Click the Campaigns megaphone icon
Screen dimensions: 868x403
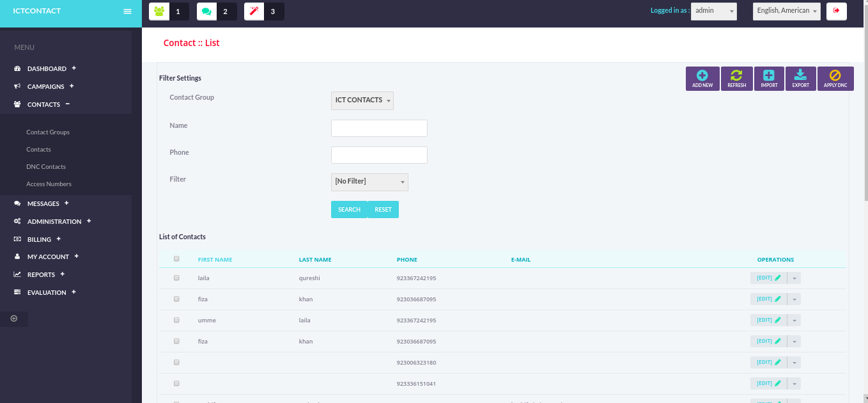pos(17,86)
